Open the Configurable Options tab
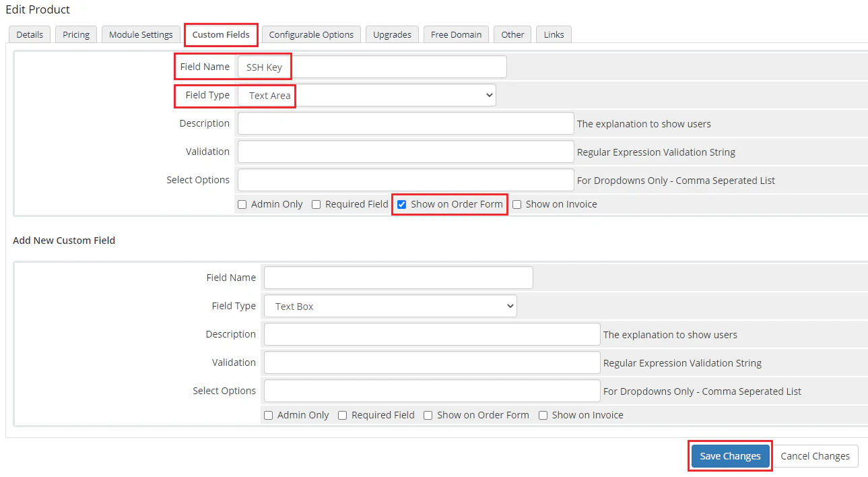The image size is (868, 477). 311,34
